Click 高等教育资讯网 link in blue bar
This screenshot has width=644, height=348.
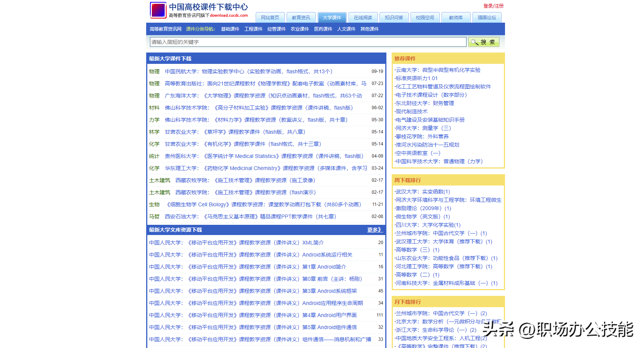pos(165,29)
